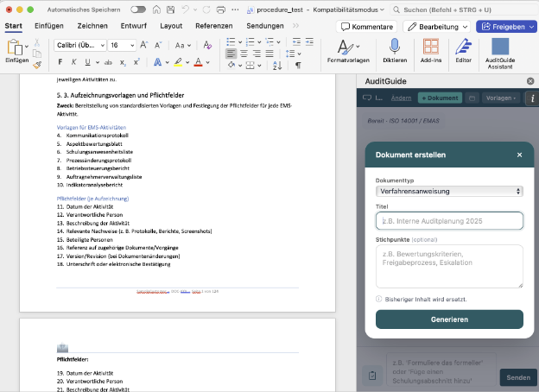This screenshot has height=392, width=539.
Task: Insert a numbered list
Action: [x=250, y=42]
